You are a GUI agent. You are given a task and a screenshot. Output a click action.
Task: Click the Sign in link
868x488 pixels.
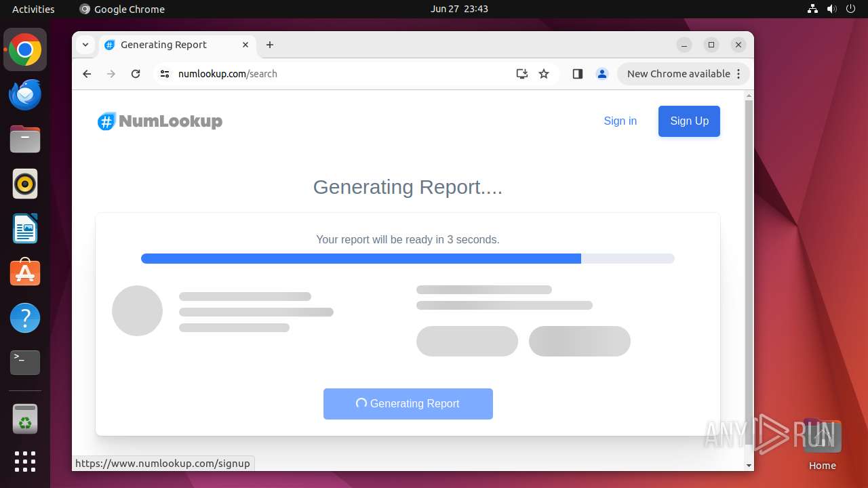[620, 121]
